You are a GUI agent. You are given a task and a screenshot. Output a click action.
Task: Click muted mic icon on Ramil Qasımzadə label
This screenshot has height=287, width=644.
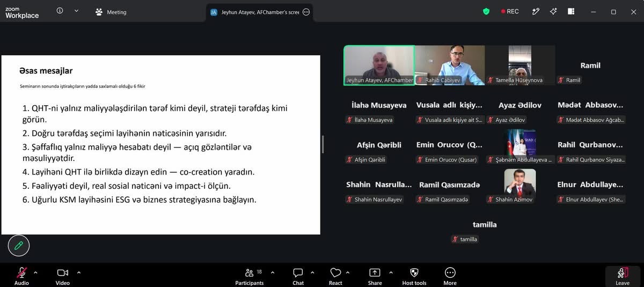pos(420,200)
